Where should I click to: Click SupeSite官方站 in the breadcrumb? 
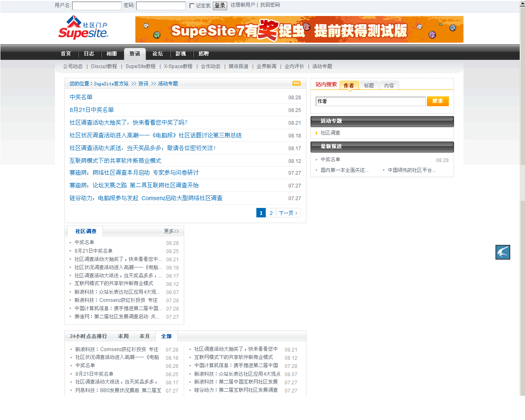(111, 84)
